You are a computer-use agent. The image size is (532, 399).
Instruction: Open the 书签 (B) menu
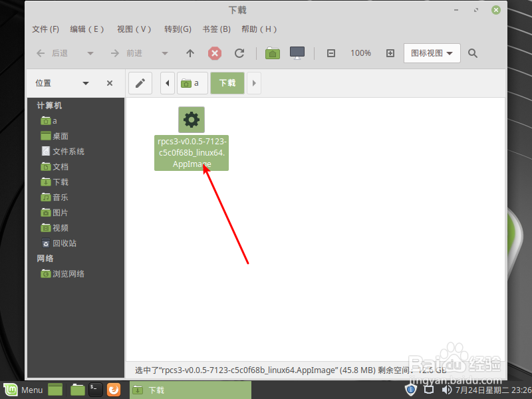tap(217, 29)
